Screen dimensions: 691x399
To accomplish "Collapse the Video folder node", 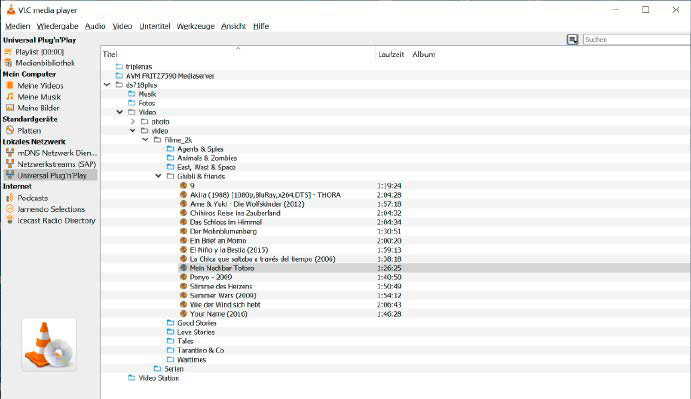I will 119,112.
